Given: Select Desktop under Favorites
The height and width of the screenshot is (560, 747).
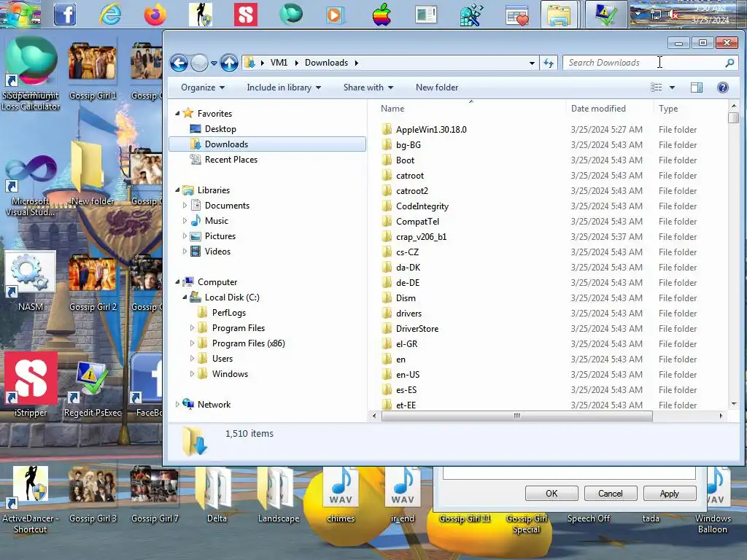Looking at the screenshot, I should coord(220,129).
